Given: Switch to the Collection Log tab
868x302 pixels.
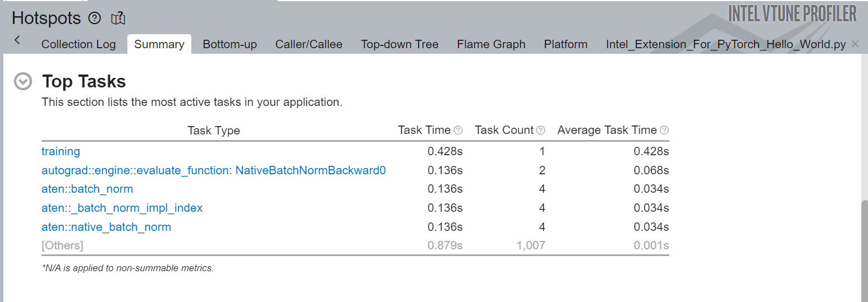Looking at the screenshot, I should 79,44.
